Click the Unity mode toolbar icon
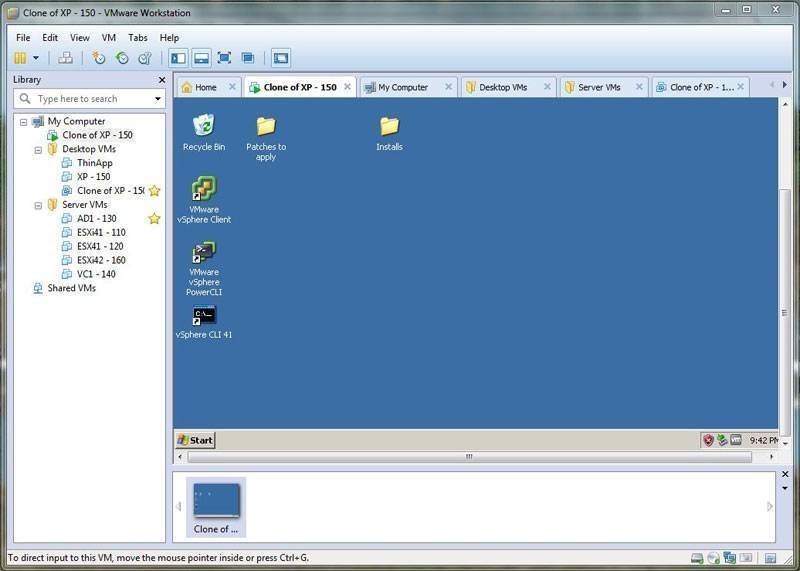The width and height of the screenshot is (800, 571). [248, 58]
